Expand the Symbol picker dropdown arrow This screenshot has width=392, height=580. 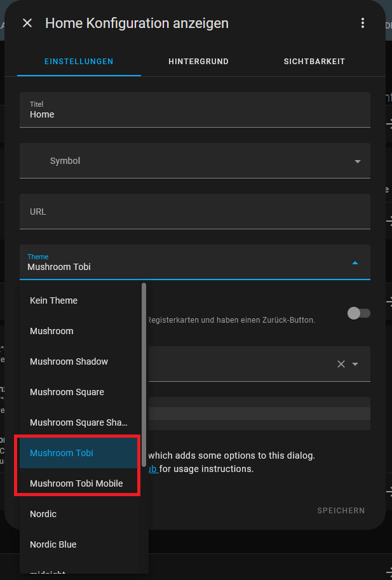click(357, 161)
